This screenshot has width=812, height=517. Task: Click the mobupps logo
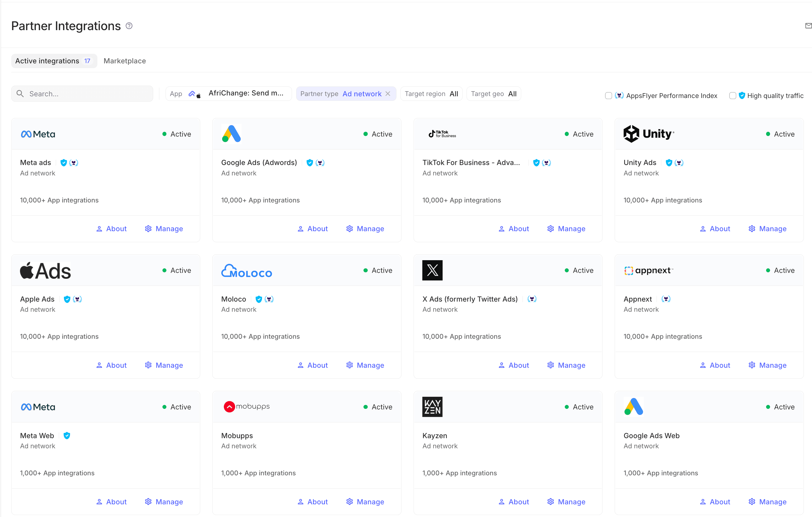pos(247,406)
